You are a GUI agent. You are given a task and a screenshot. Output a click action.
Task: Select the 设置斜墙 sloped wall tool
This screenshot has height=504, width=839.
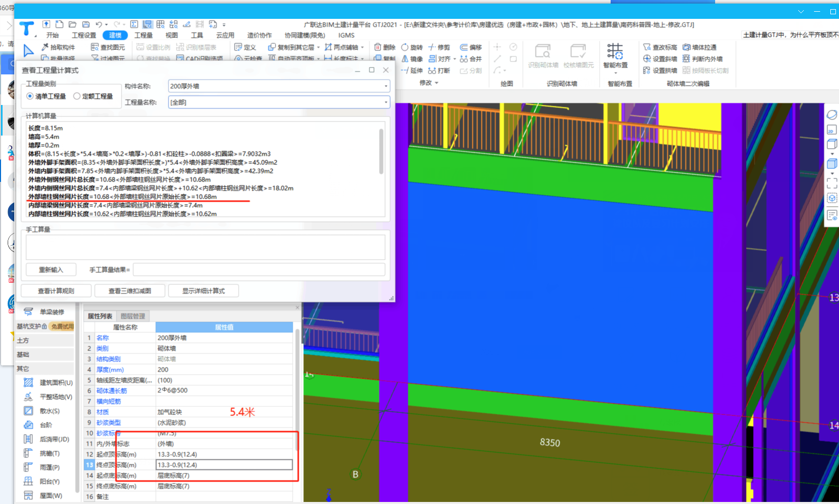tap(660, 59)
